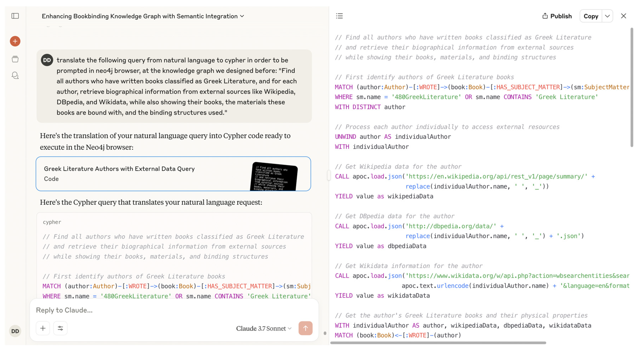This screenshot has width=644, height=350.
Task: Start a new chat with plus button
Action: tap(15, 41)
